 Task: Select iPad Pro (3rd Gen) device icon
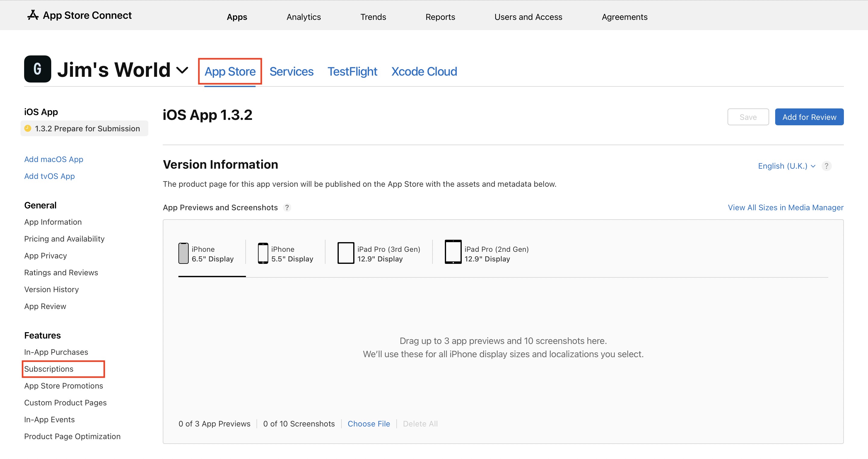point(345,253)
